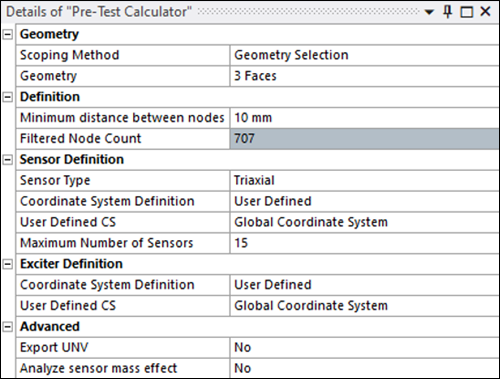
Task: Change Exciter Coordinate System Definition value
Action: 364,285
